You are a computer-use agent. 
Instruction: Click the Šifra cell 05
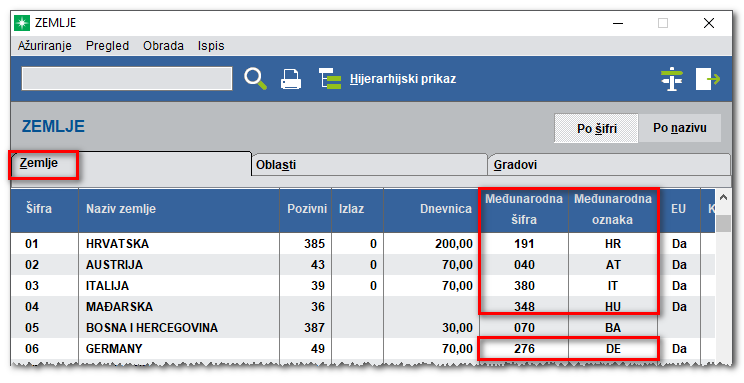point(32,328)
